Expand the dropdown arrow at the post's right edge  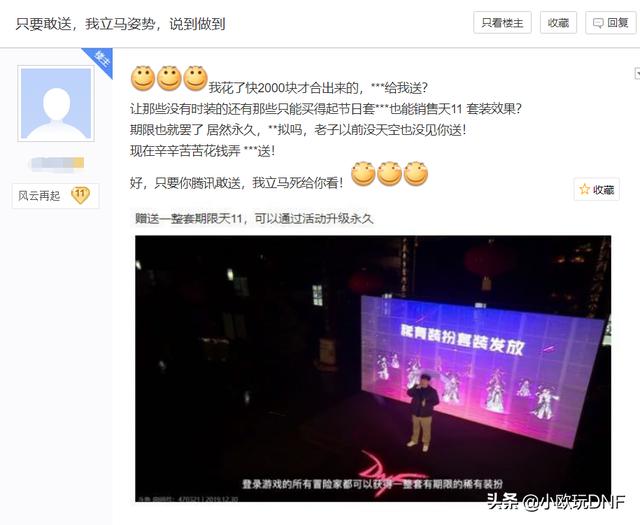pos(637,74)
